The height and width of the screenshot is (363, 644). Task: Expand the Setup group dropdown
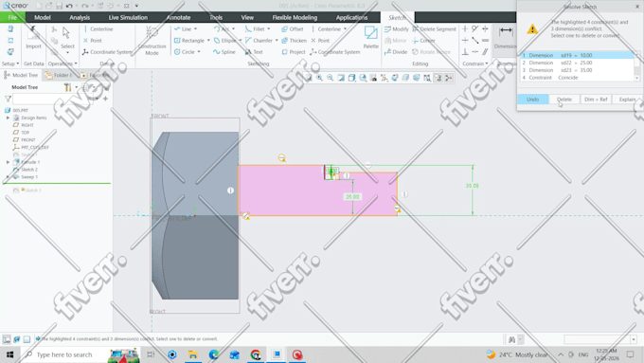(x=10, y=64)
